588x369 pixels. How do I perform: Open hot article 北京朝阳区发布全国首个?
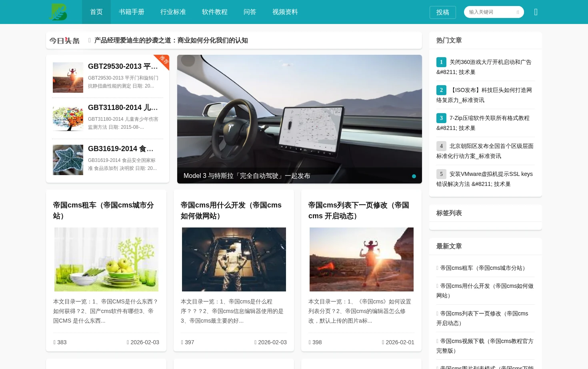pyautogui.click(x=485, y=151)
